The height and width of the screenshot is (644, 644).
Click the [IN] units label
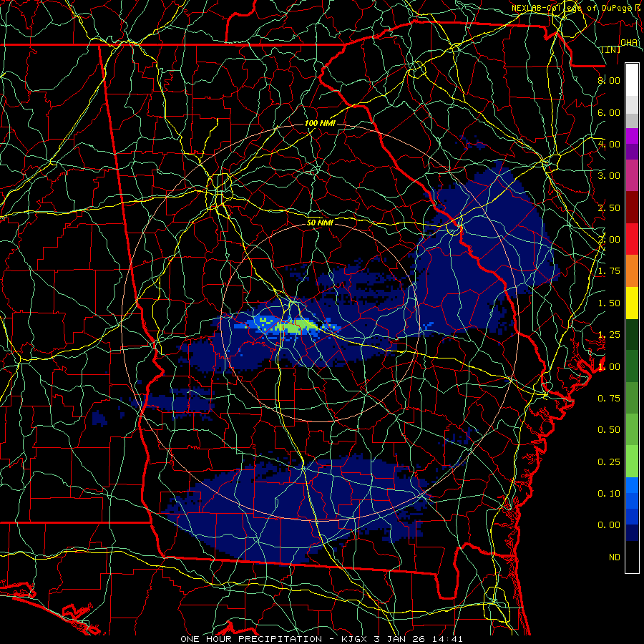(611, 49)
